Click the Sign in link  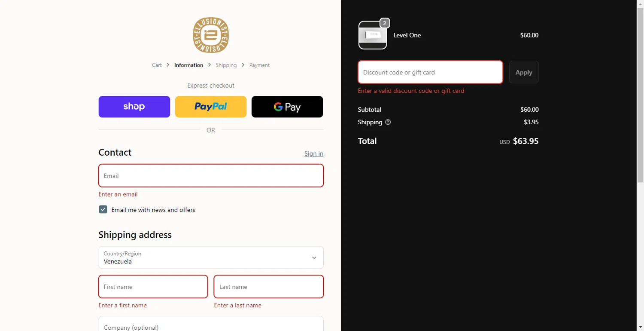314,153
